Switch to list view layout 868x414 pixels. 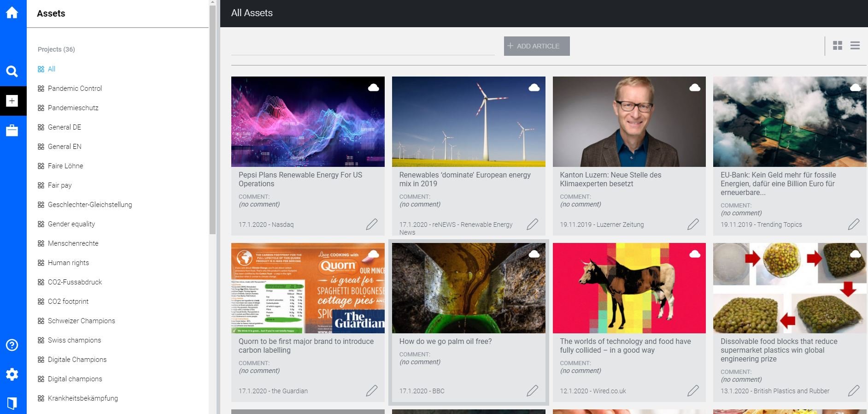[855, 46]
